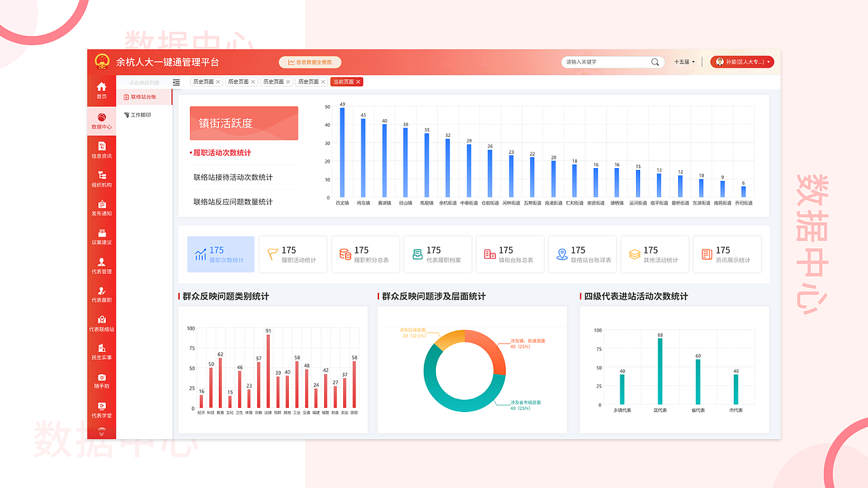
Task: Select the 代表履职档案 card
Action: pyautogui.click(x=437, y=254)
